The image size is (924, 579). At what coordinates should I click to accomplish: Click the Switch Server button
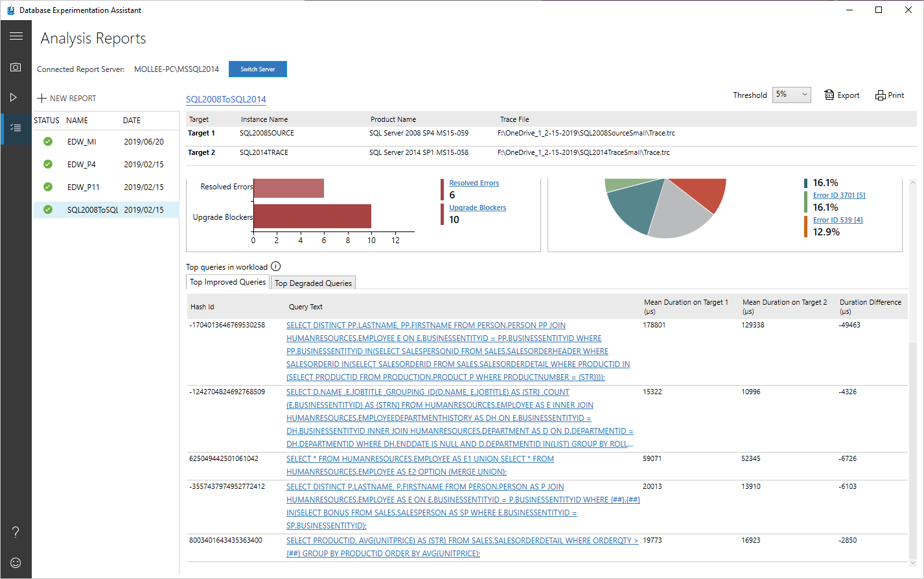[258, 69]
